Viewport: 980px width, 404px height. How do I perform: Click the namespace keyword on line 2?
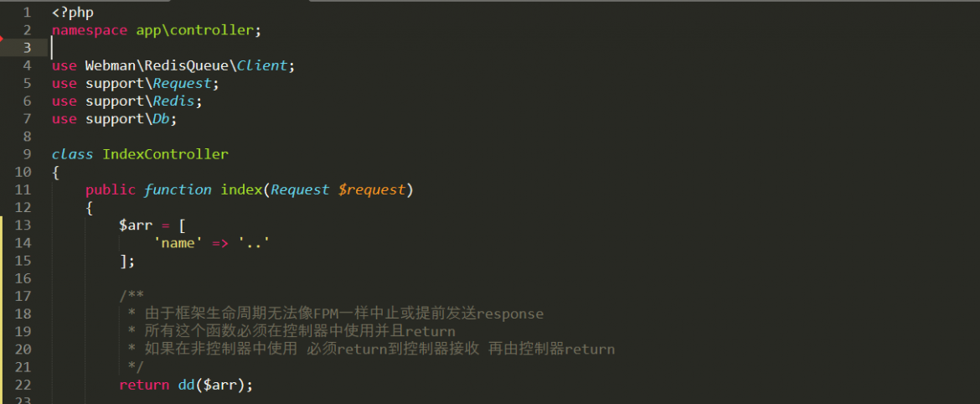tap(90, 30)
